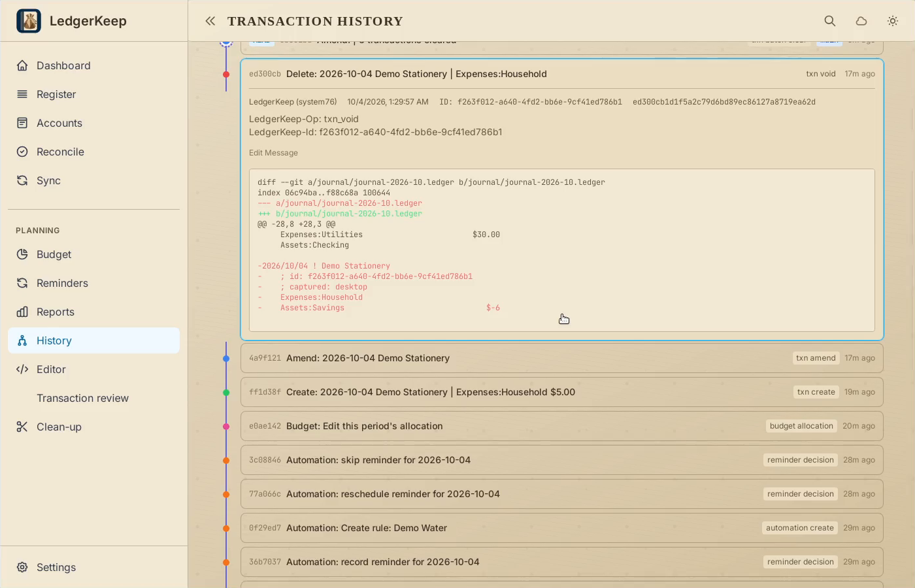Click the blue timeline dot for commit 4a9f121
The image size is (915, 588).
(x=226, y=359)
